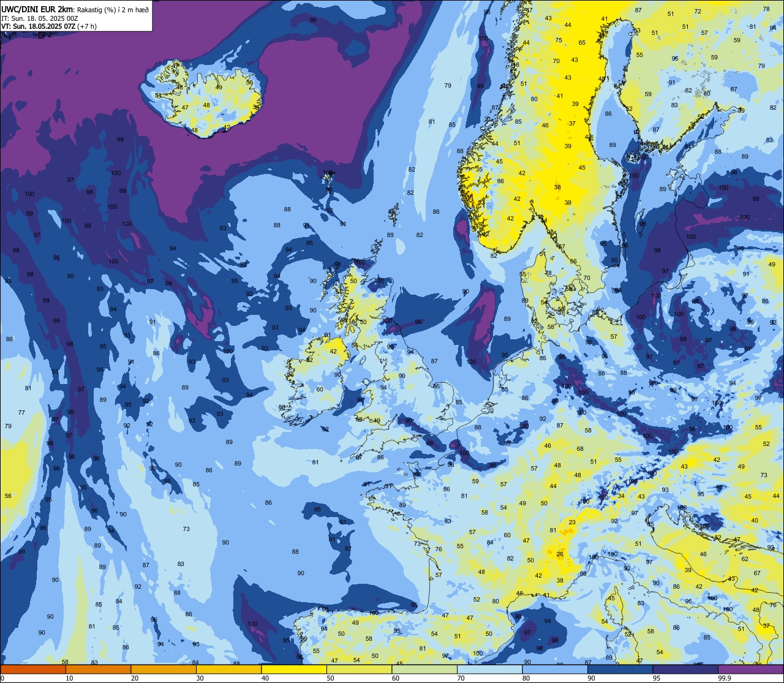Click the medium blue 90–95 legend segment
The image size is (784, 683).
(620, 669)
